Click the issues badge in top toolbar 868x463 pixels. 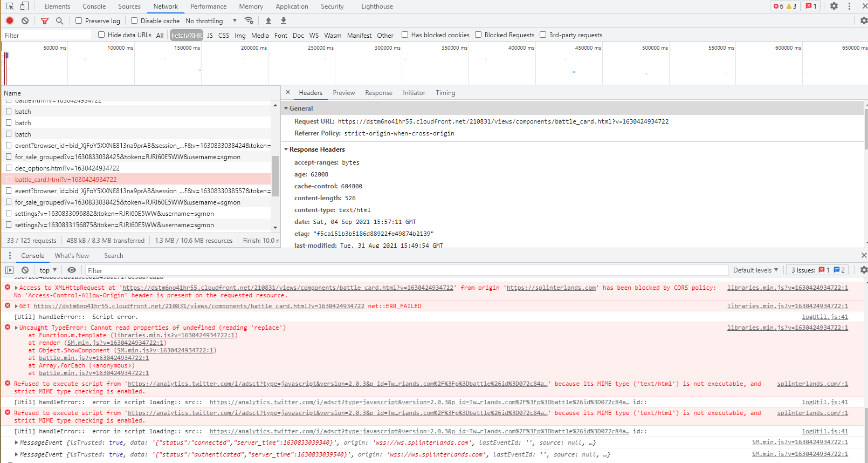click(811, 6)
